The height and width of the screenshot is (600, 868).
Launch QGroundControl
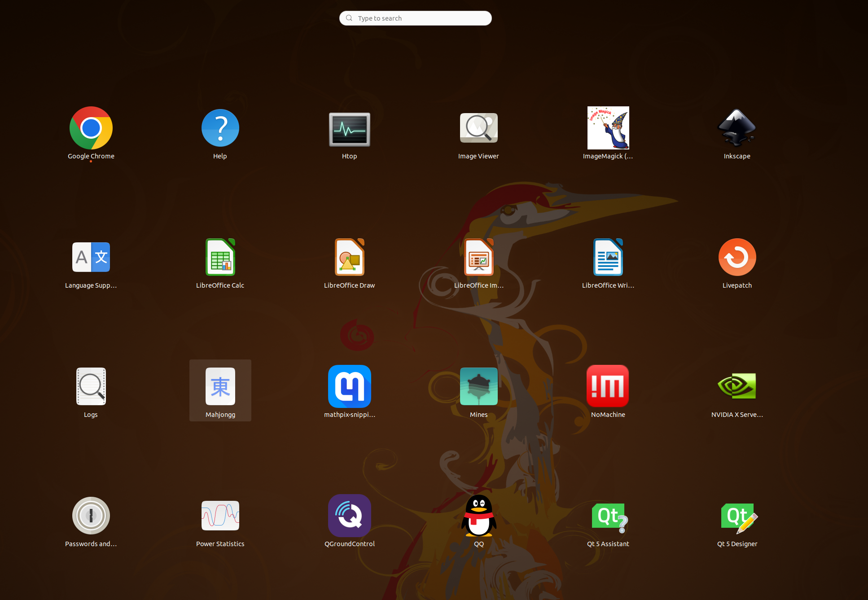pos(349,516)
